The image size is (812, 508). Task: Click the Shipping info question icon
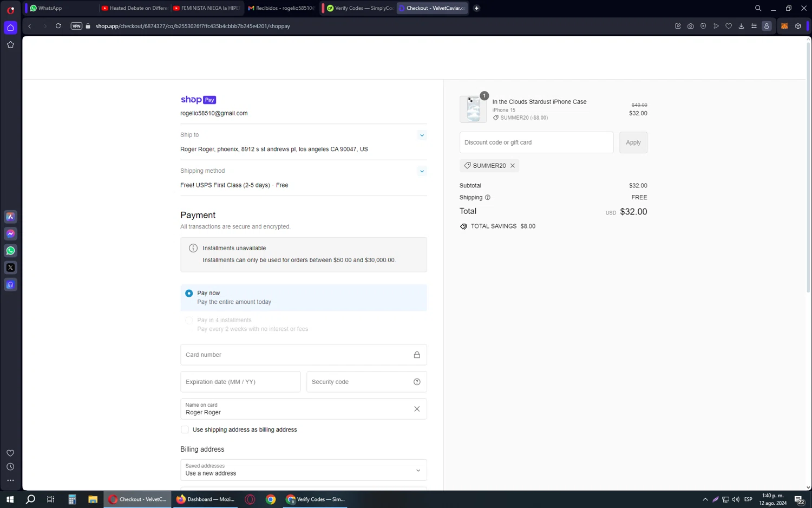[x=488, y=198]
